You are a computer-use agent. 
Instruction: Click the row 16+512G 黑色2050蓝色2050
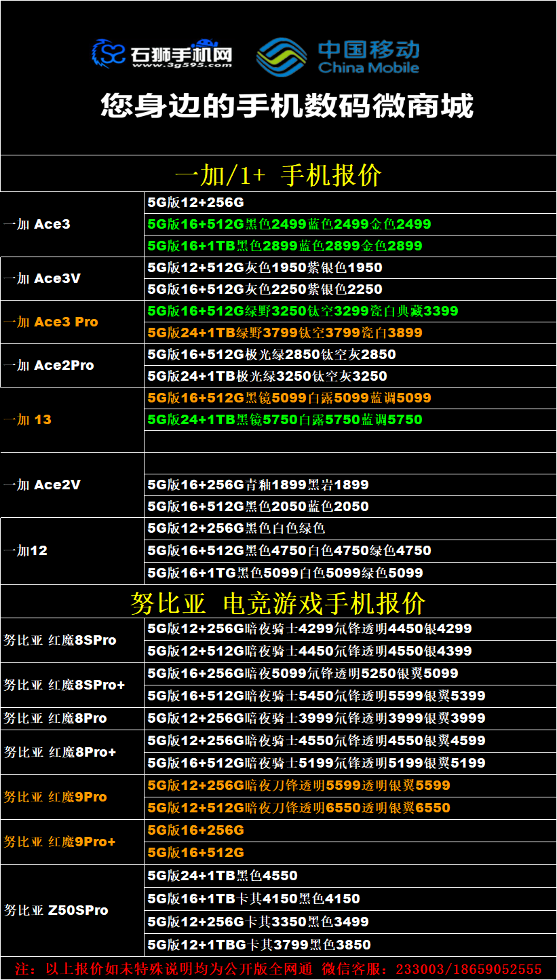[x=350, y=506]
